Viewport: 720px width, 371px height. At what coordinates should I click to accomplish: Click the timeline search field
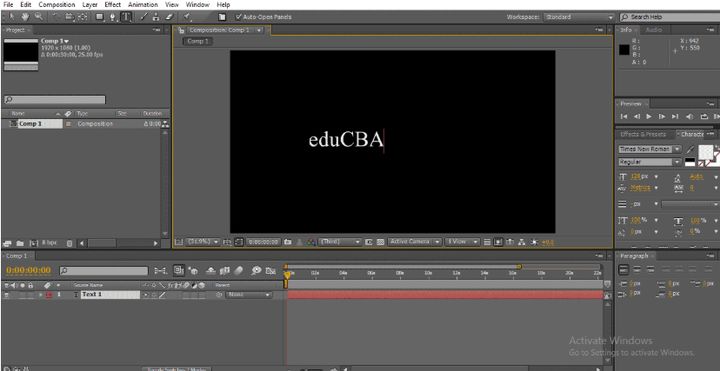coord(104,271)
